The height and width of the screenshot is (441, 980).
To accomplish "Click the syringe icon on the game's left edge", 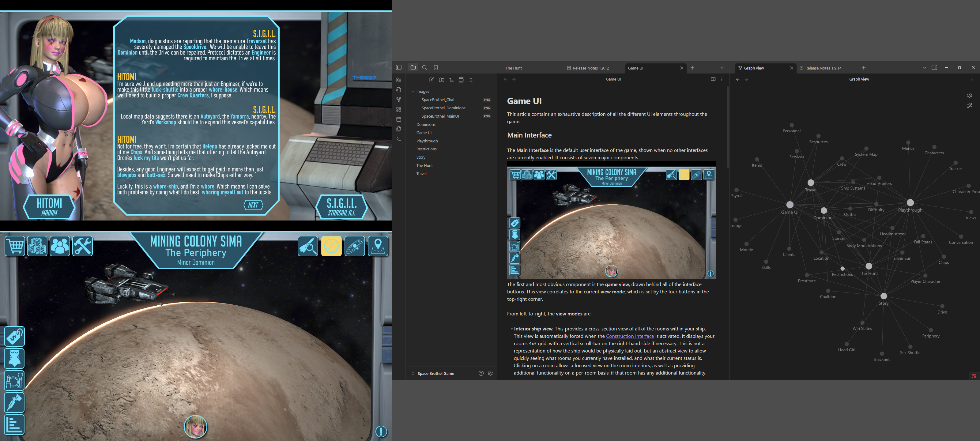I will tap(14, 403).
